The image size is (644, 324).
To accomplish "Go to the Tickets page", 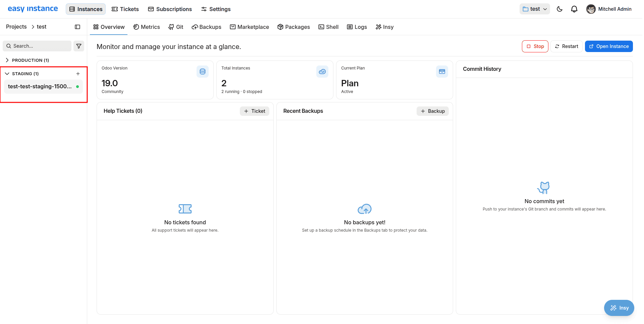I will (x=125, y=9).
